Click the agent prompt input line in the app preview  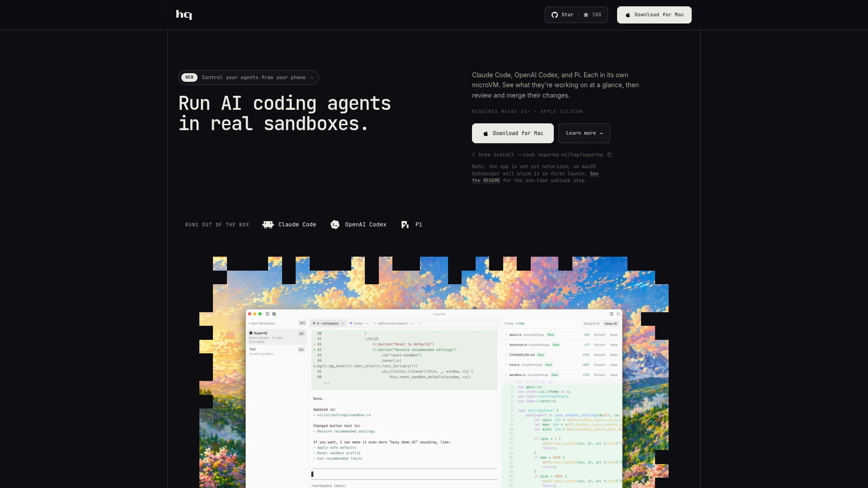[404, 474]
